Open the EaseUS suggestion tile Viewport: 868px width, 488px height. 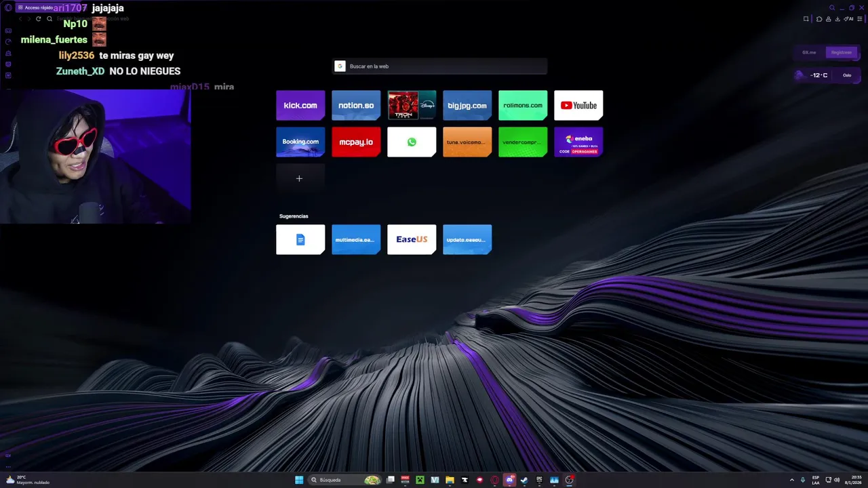(412, 239)
